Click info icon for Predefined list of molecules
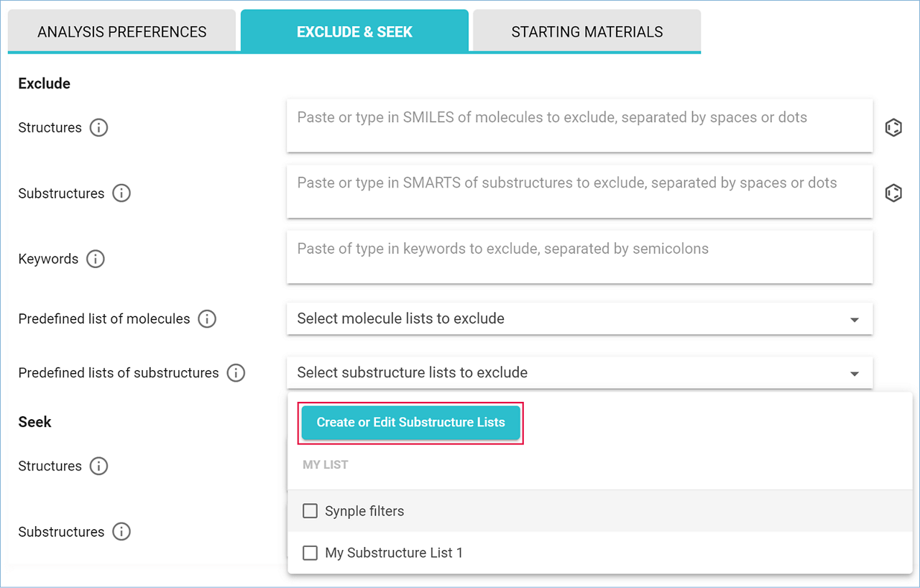This screenshot has height=588, width=920. pos(207,318)
